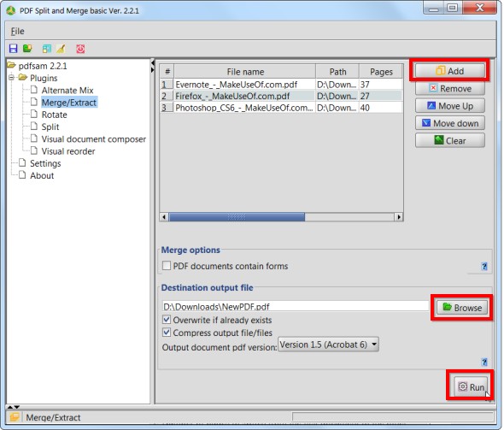
Task: Collapse the Plugins tree node
Action: pyautogui.click(x=12, y=78)
